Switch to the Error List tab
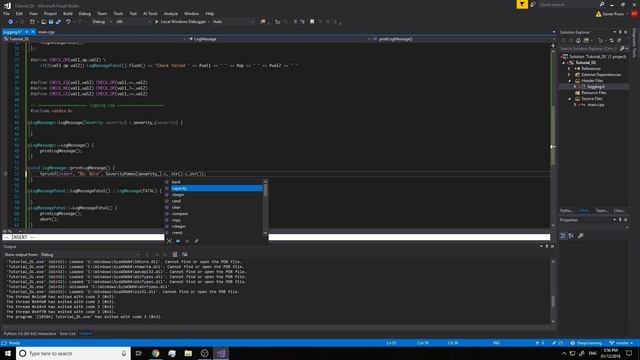 click(68, 333)
